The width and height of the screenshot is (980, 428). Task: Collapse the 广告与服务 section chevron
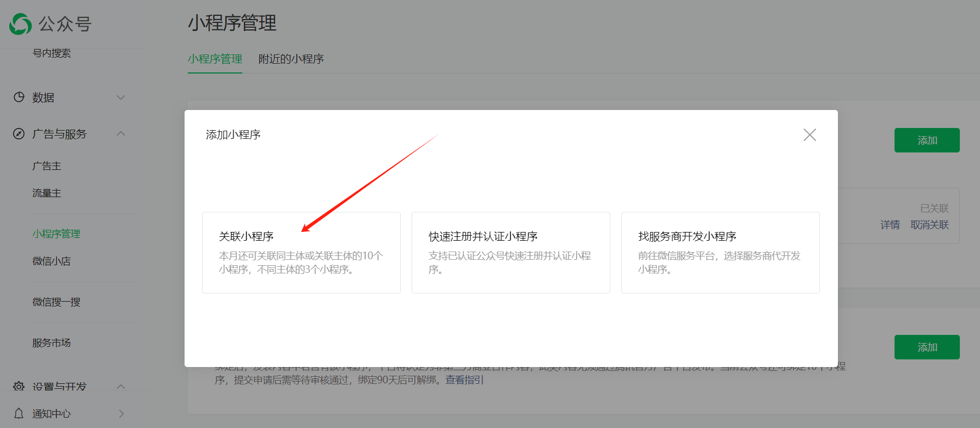tap(121, 133)
